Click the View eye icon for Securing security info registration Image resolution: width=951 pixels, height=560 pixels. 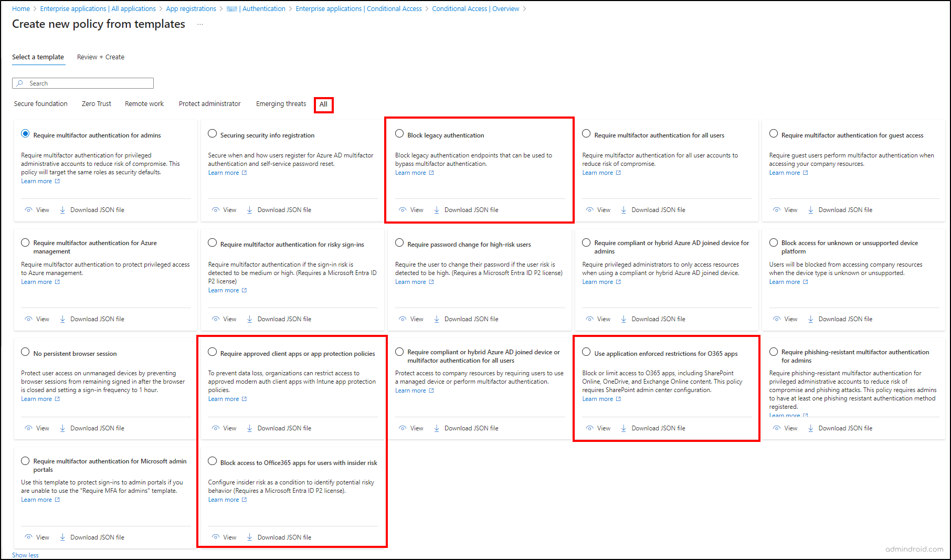216,209
